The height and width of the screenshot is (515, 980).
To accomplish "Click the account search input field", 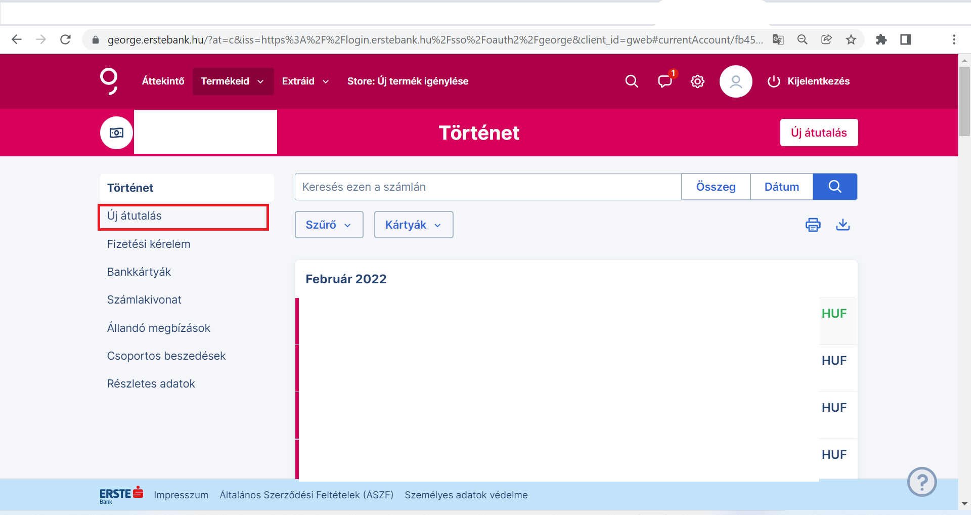I will [487, 187].
